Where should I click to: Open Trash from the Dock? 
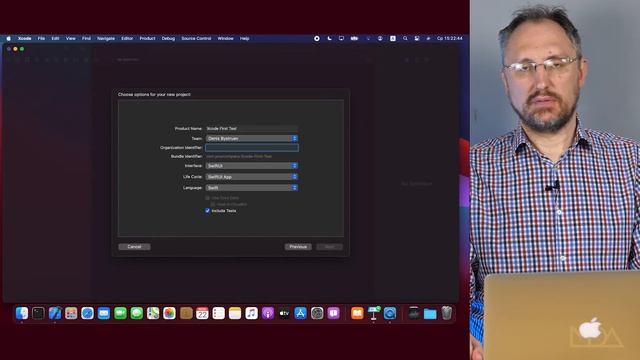[447, 313]
